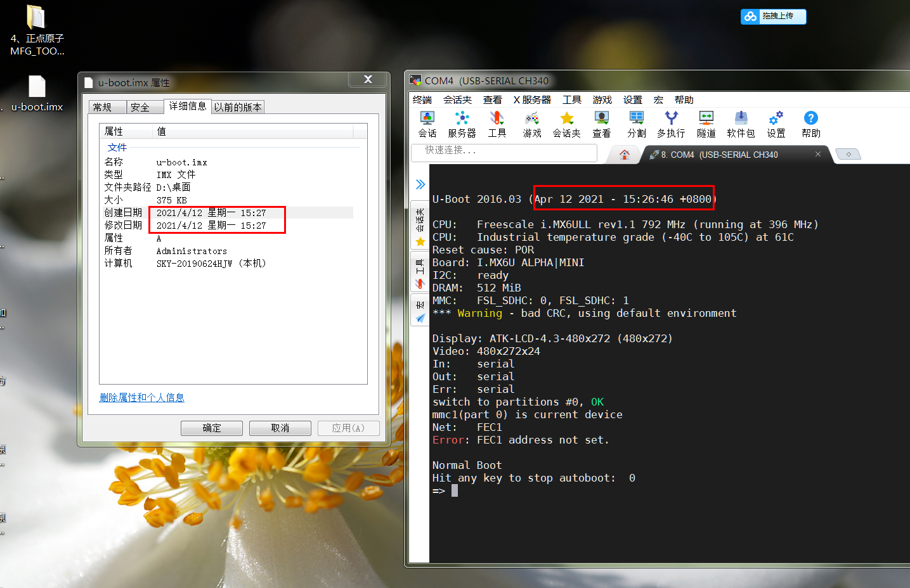Click the 快速连接 quick connect field
This screenshot has width=910, height=588.
click(504, 153)
